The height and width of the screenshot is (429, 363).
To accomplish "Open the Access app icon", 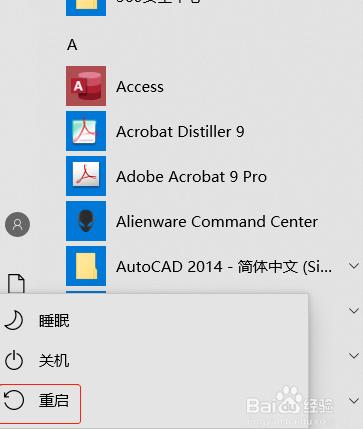I will [86, 86].
